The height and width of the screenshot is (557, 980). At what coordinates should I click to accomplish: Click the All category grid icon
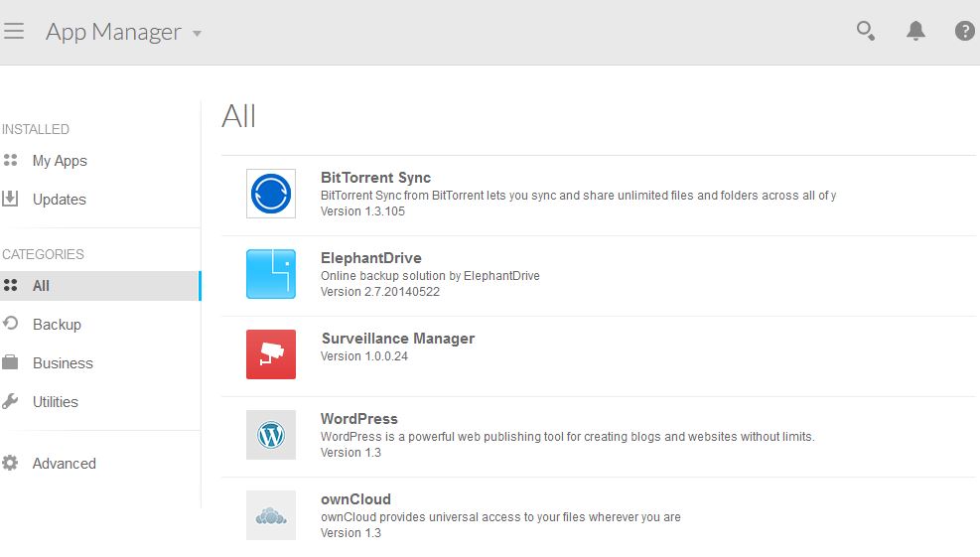11,286
